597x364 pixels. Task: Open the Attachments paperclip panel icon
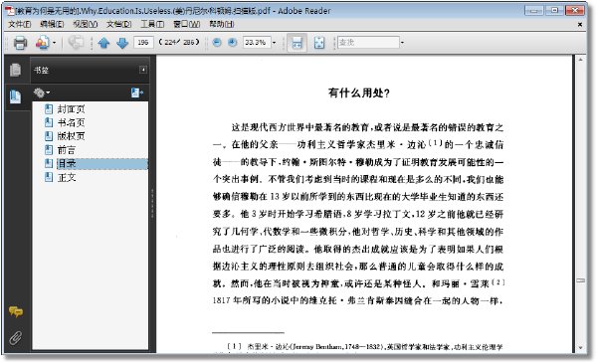(16, 337)
